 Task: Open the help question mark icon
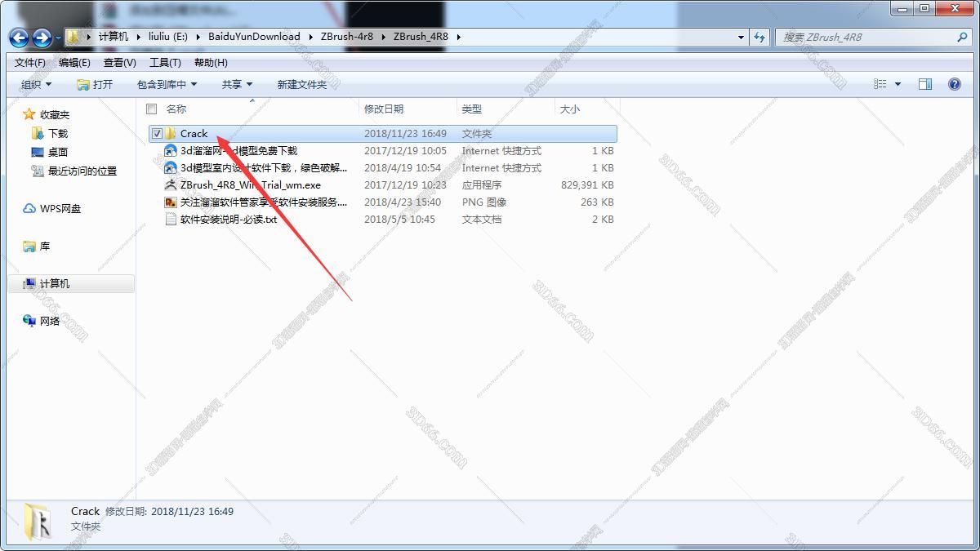pos(954,84)
